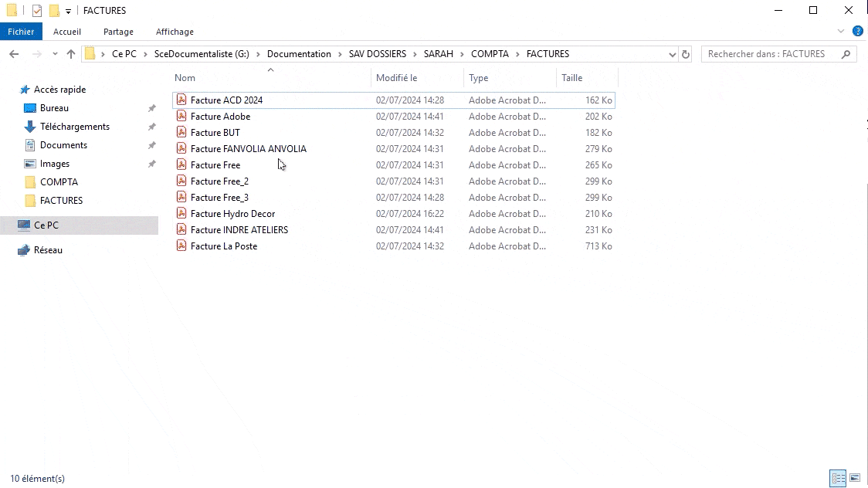Image resolution: width=868 pixels, height=488 pixels.
Task: Click the PDF icon of Facture INDRE ATELIERS
Action: click(181, 229)
